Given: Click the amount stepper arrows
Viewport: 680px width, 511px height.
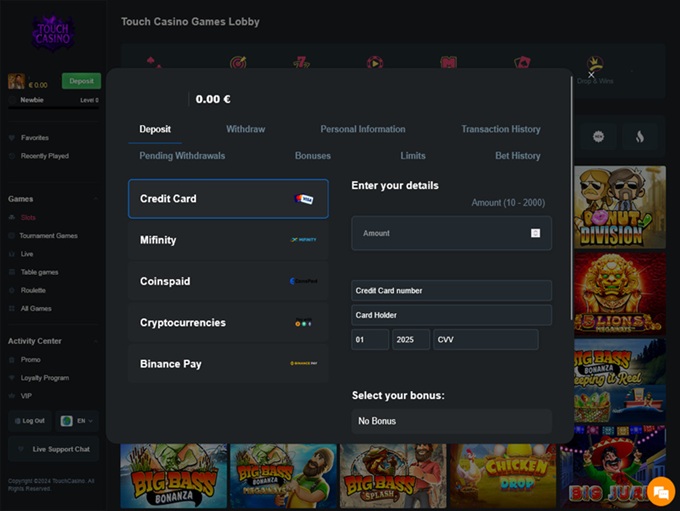Looking at the screenshot, I should [535, 233].
